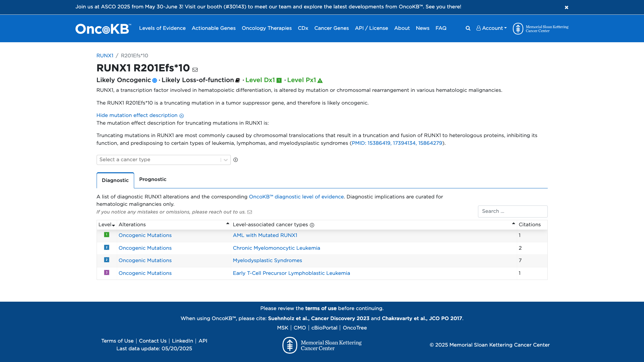The width and height of the screenshot is (644, 362).
Task: Open the CMO footer link
Action: [x=300, y=328]
